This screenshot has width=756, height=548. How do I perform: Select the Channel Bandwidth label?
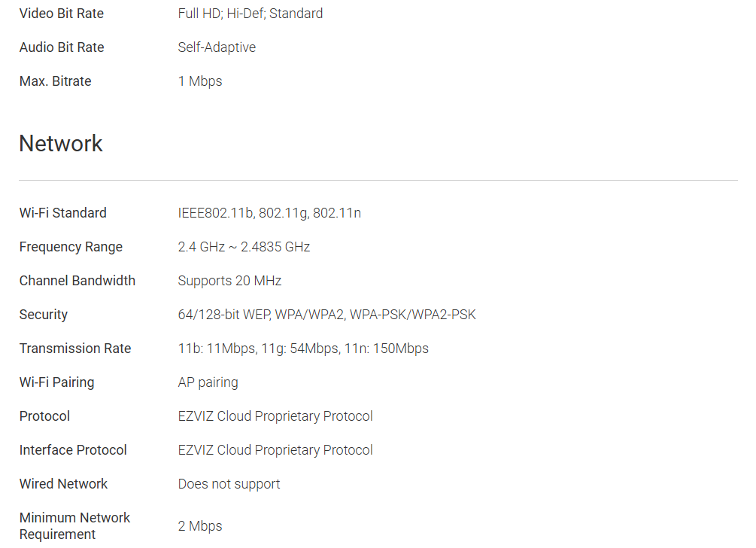tap(77, 281)
